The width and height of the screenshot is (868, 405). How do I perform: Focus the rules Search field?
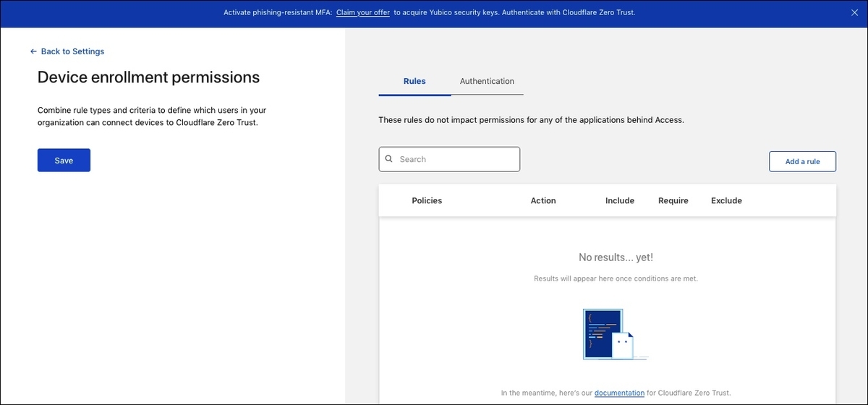pyautogui.click(x=449, y=159)
